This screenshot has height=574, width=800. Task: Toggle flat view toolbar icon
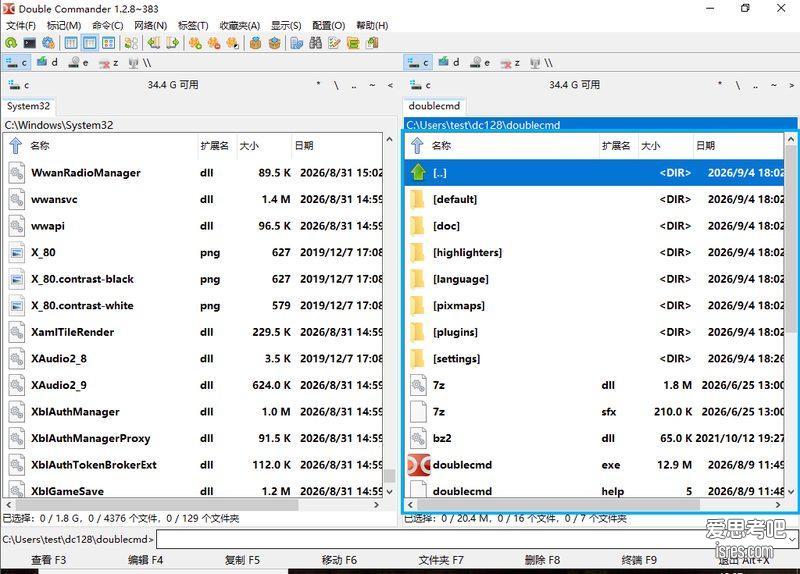[131, 43]
